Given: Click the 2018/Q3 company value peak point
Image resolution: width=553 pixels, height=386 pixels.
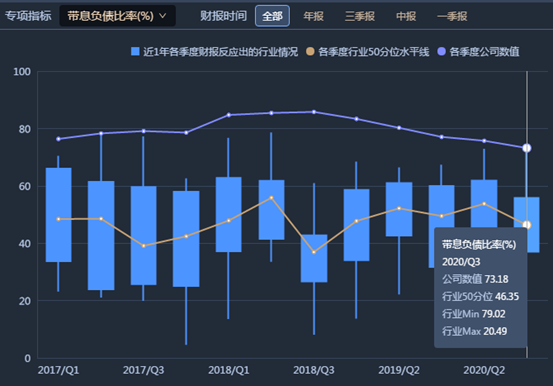Looking at the screenshot, I should click(314, 112).
